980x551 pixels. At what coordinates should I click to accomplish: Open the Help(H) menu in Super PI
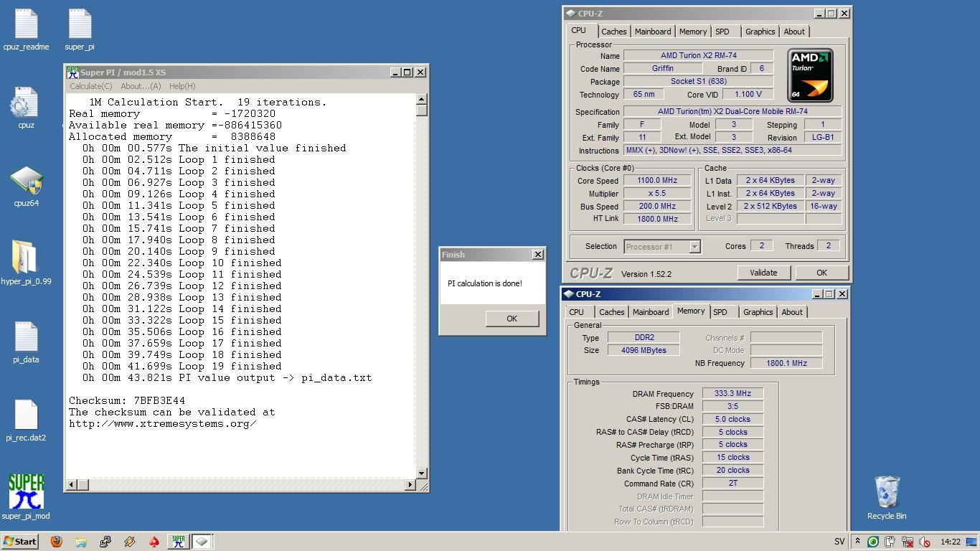pyautogui.click(x=182, y=86)
